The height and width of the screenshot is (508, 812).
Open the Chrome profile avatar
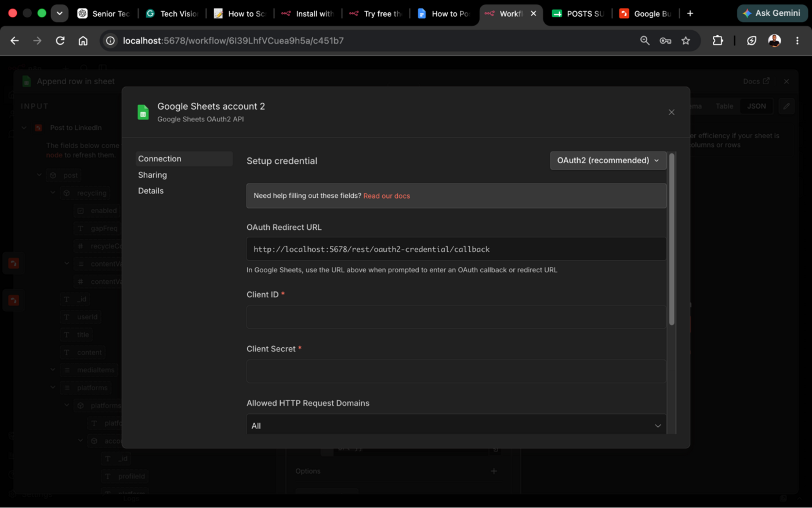774,41
